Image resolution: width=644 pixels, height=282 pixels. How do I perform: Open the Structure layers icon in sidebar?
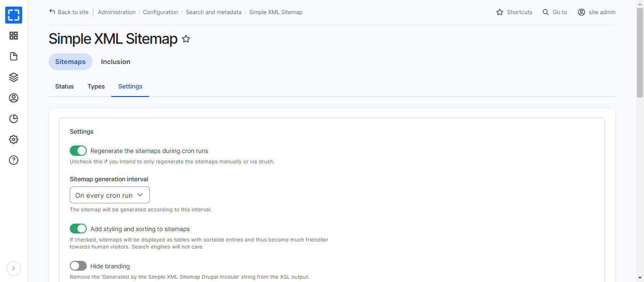(14, 77)
